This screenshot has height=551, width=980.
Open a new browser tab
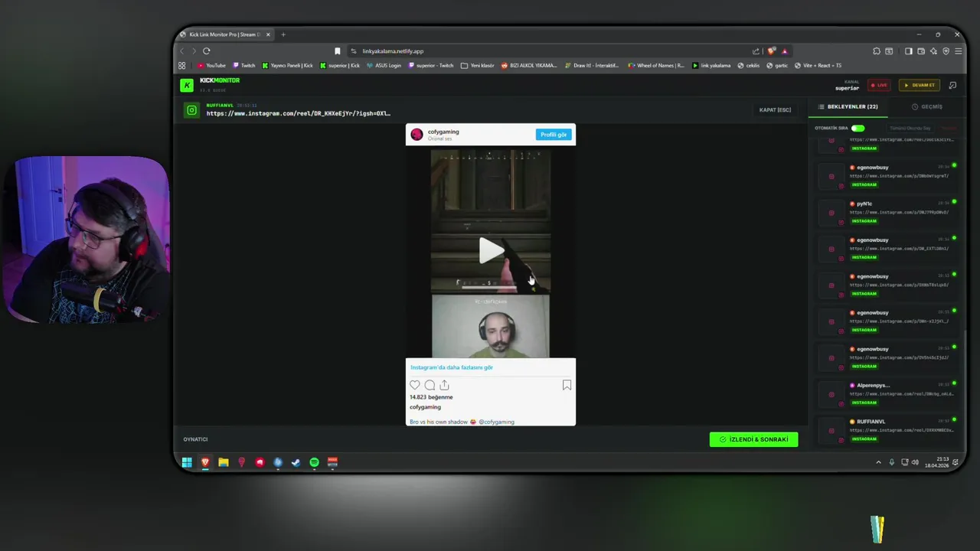point(283,34)
